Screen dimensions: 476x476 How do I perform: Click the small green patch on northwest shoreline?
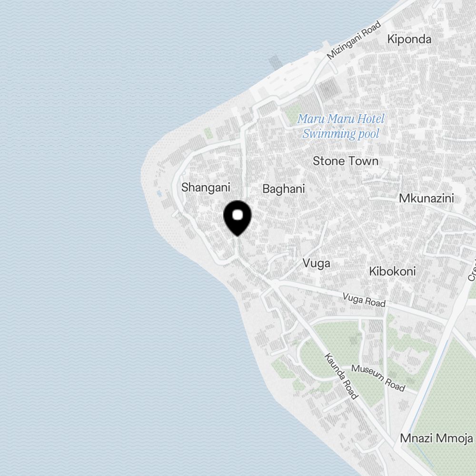click(x=208, y=133)
